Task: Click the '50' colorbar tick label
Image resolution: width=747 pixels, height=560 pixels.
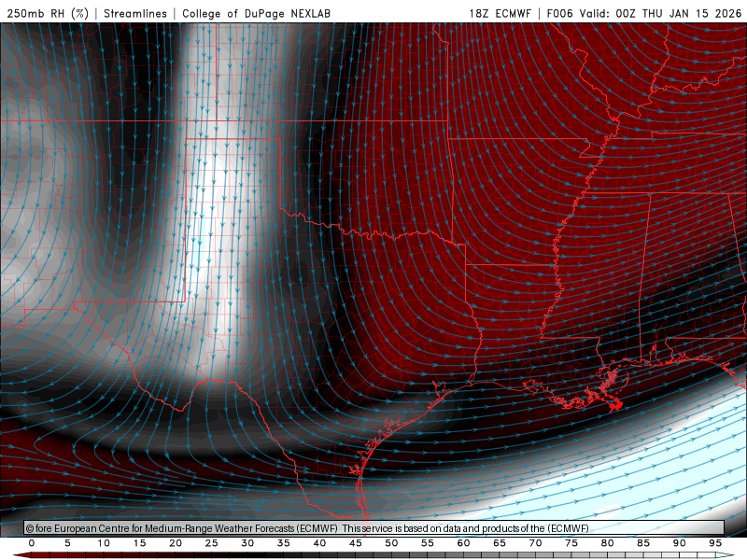Action: tap(391, 543)
